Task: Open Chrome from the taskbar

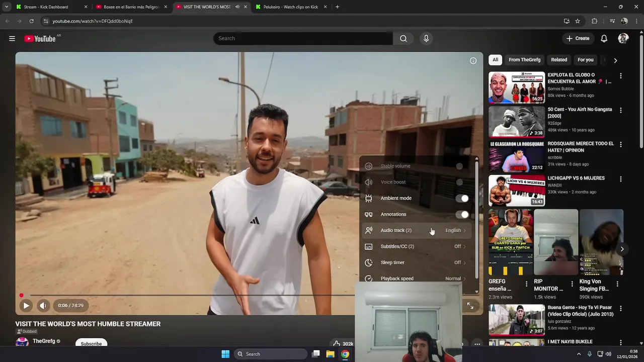Action: tap(345, 354)
